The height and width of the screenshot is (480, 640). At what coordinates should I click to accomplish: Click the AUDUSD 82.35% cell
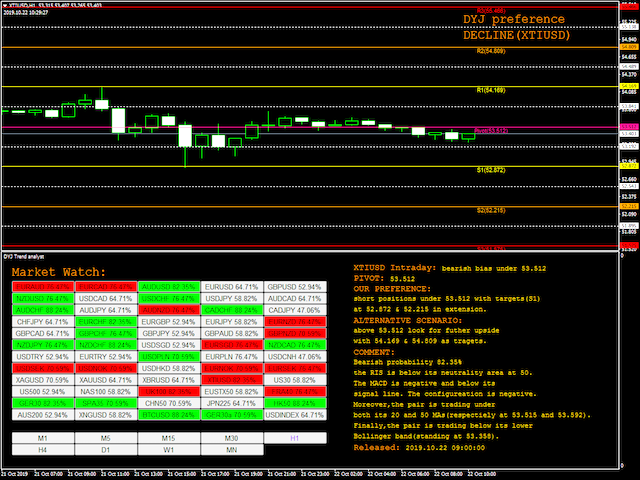[x=168, y=287]
